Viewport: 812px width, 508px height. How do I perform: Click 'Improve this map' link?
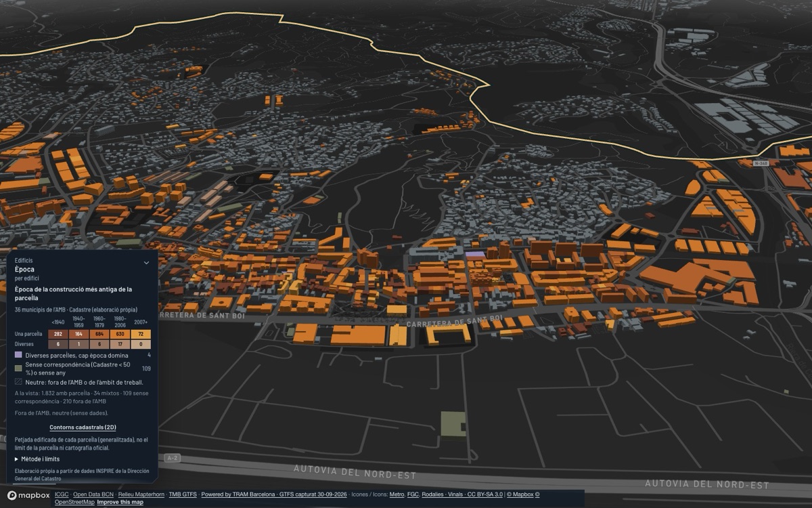(120, 502)
